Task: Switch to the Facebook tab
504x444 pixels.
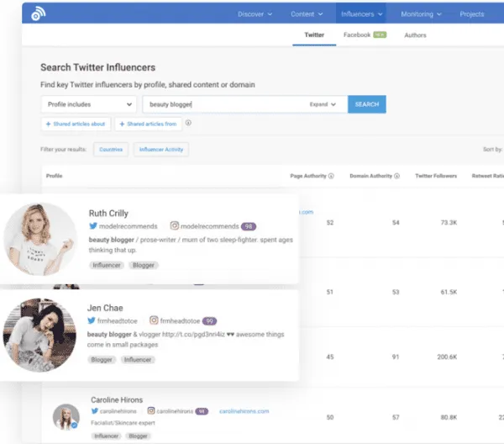Action: click(x=365, y=34)
